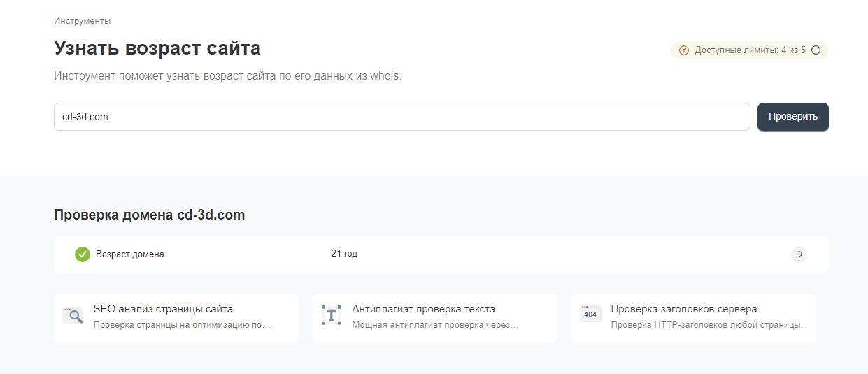The width and height of the screenshot is (868, 374).
Task: Click the info icon beside available limits
Action: point(816,50)
